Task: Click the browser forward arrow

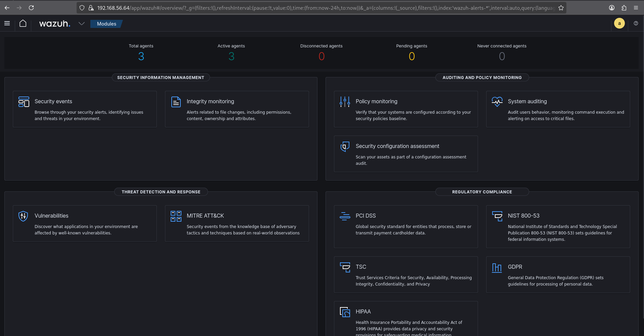Action: click(19, 8)
